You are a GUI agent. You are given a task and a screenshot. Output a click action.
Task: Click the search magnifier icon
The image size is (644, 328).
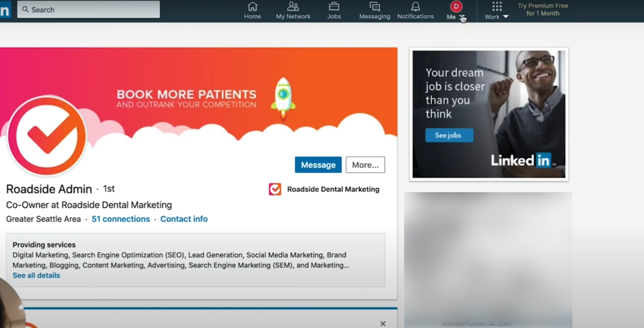click(26, 10)
